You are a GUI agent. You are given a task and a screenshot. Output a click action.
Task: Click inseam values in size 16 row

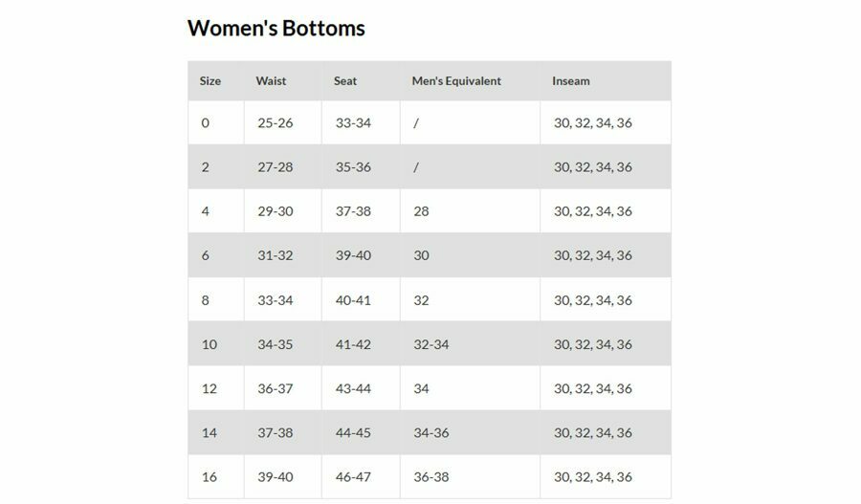point(592,477)
